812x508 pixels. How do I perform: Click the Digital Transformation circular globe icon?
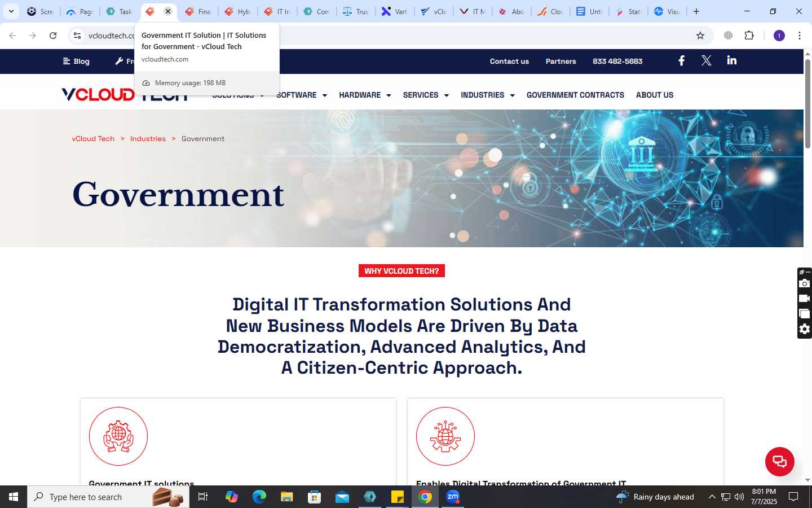(445, 436)
